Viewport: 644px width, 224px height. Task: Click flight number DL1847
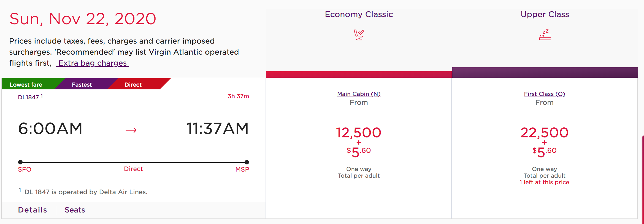click(x=28, y=97)
